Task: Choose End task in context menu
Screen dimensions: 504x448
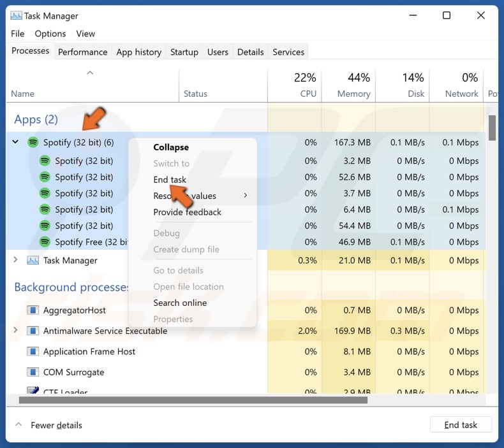Action: click(170, 180)
